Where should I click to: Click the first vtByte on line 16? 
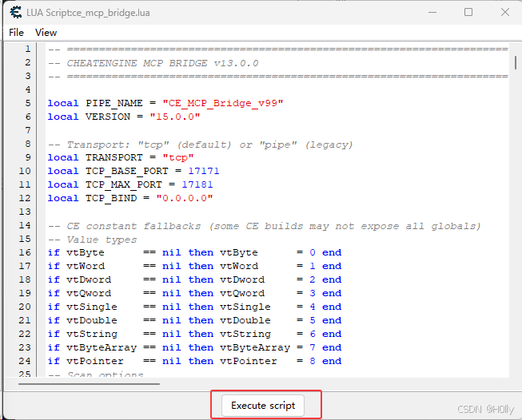tap(86, 252)
